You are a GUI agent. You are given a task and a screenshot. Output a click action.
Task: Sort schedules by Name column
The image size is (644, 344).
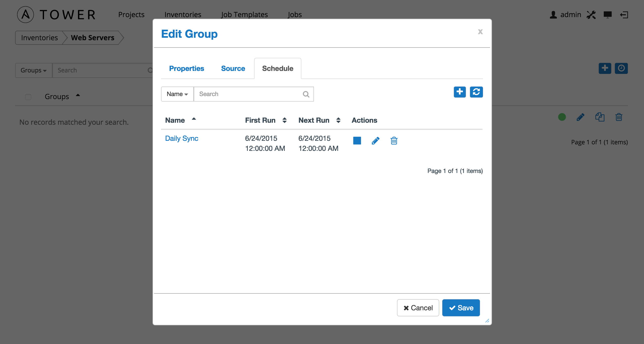click(180, 120)
